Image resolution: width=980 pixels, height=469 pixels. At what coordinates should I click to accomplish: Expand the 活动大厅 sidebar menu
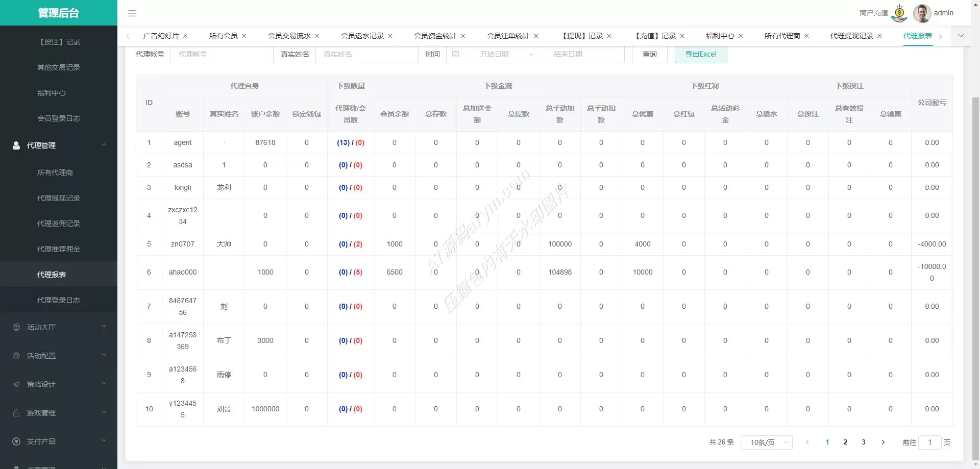(59, 327)
